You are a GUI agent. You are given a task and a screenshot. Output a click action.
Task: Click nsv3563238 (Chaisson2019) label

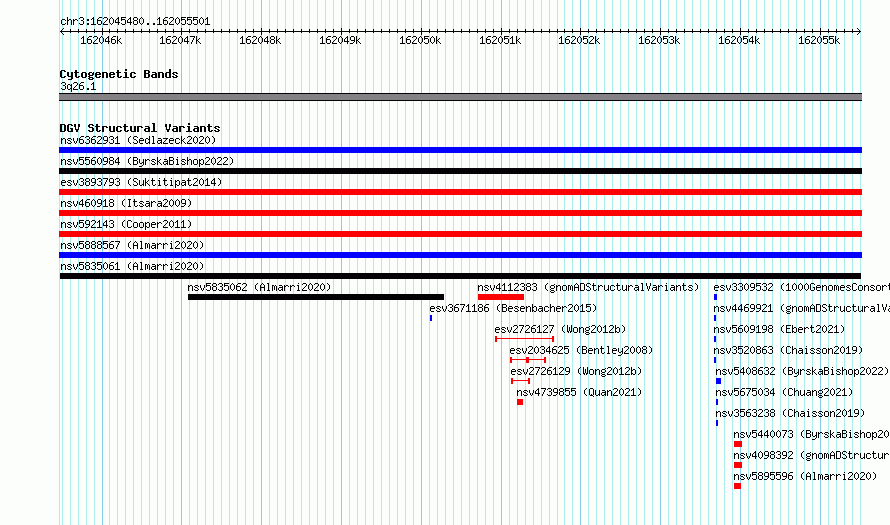click(x=790, y=413)
